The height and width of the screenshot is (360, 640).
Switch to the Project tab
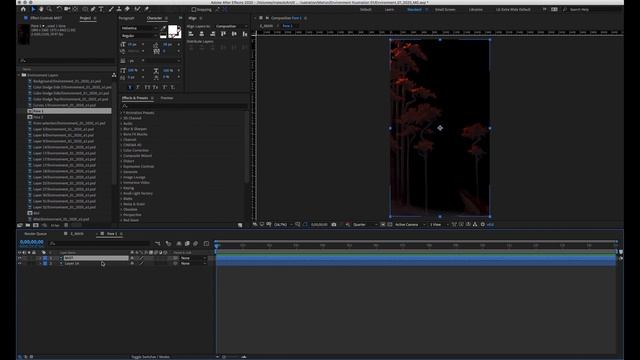coord(85,18)
